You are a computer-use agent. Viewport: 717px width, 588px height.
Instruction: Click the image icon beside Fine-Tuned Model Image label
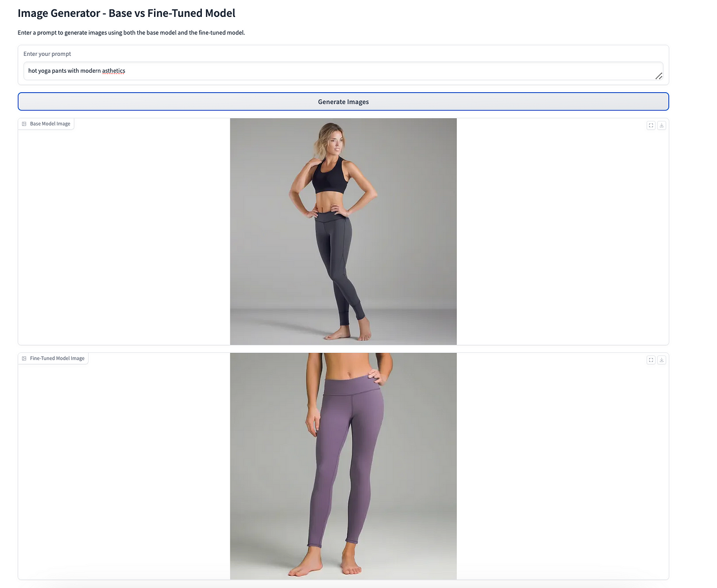(24, 359)
